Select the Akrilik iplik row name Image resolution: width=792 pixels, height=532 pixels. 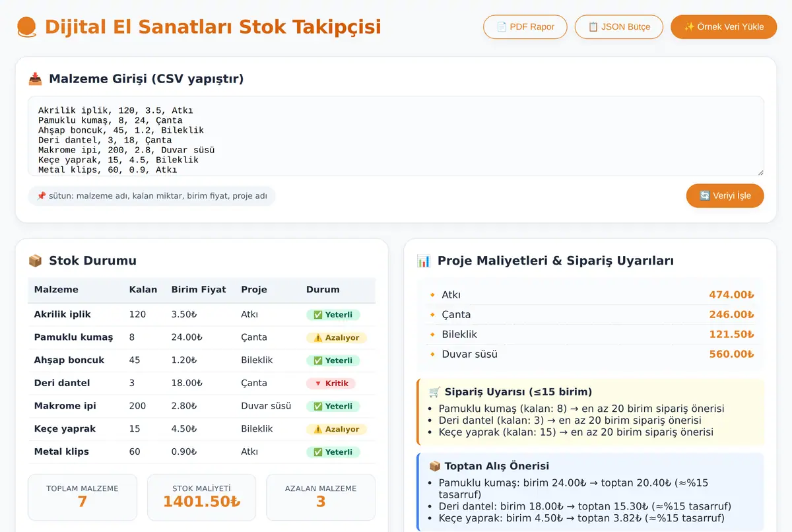click(x=63, y=314)
